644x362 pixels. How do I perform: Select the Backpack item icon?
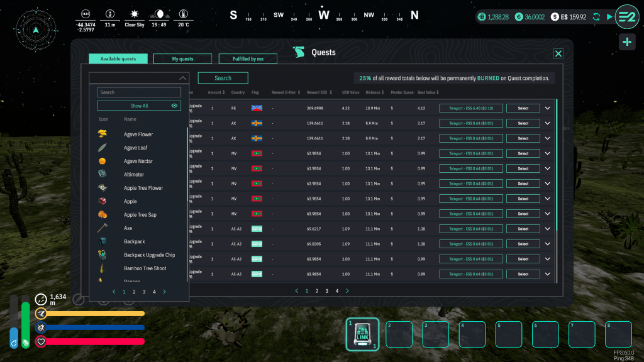click(103, 241)
